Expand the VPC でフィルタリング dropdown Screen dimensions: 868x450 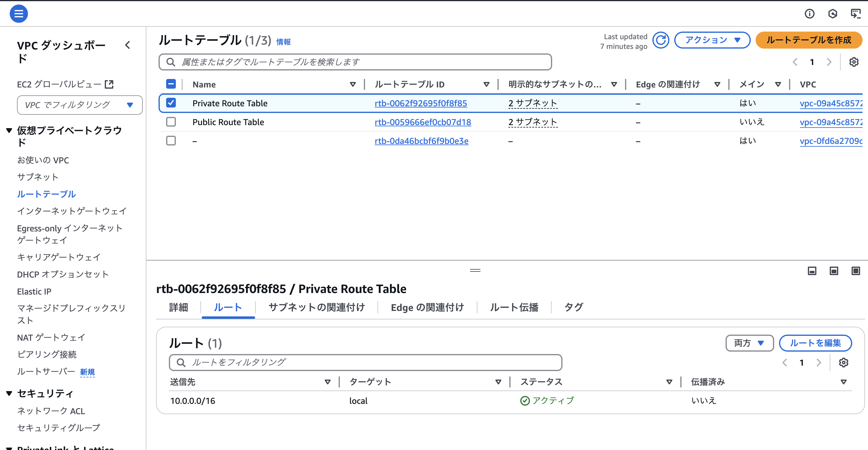[80, 105]
